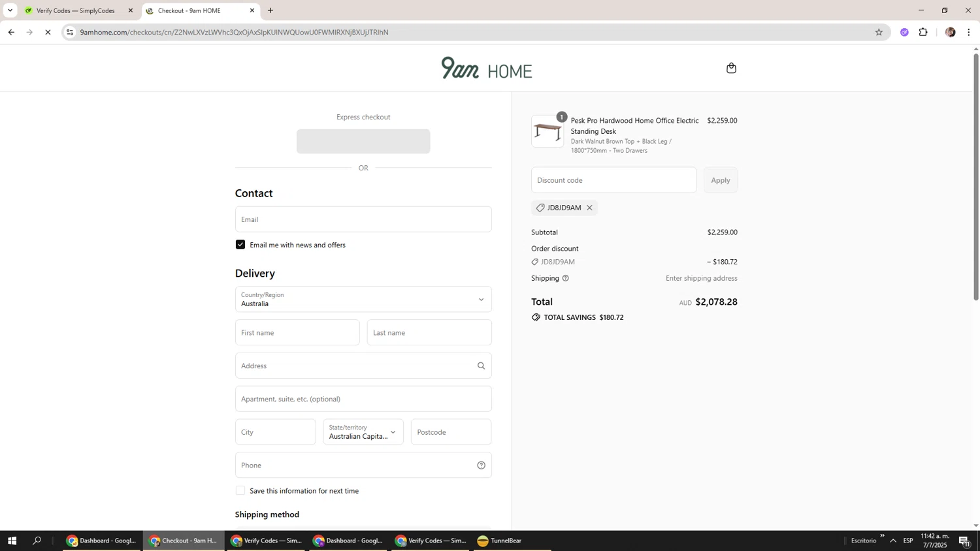Open first Verify Codes taskbar window
The width and height of the screenshot is (980, 551).
click(x=266, y=541)
